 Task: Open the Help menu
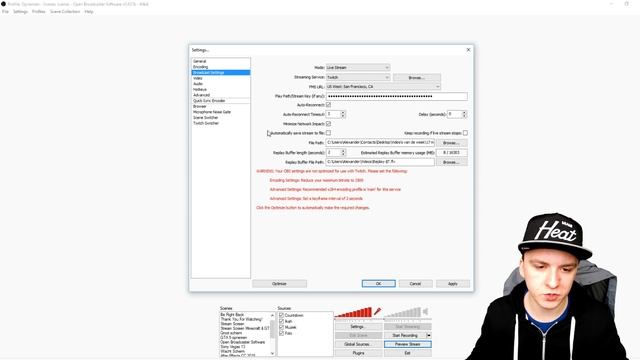pos(89,11)
